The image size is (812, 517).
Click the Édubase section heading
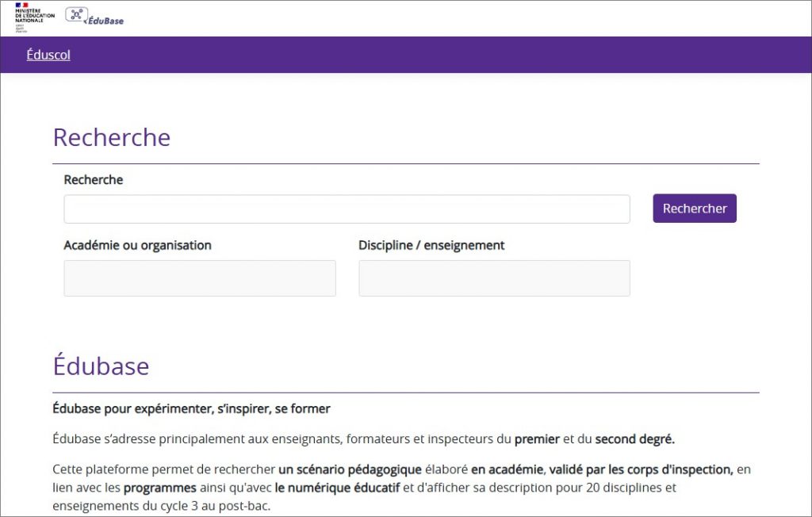point(101,366)
